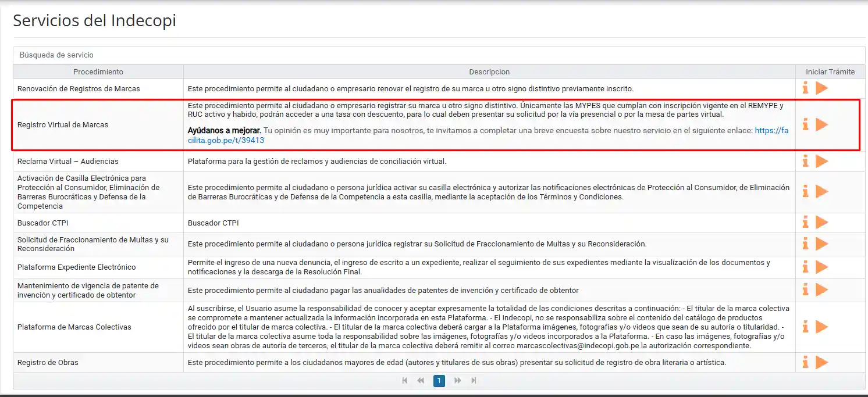
Task: Click description about pagar anualidades de patentes
Action: click(383, 290)
